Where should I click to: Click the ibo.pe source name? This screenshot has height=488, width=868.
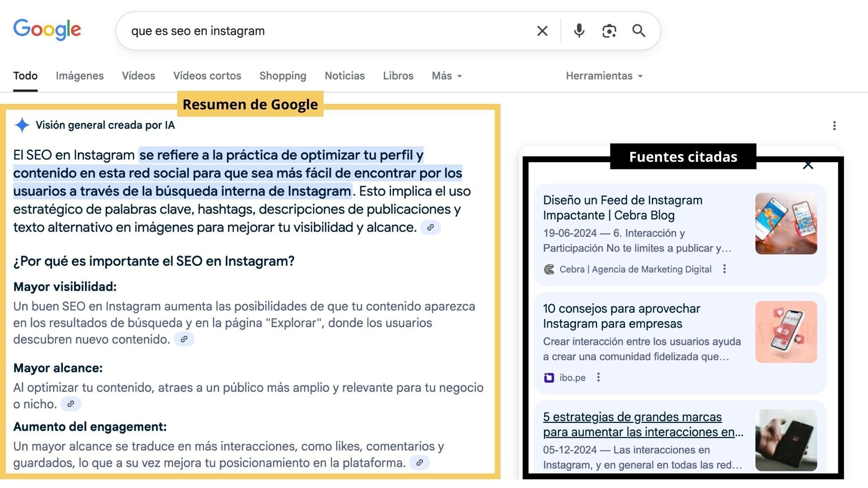tap(572, 378)
